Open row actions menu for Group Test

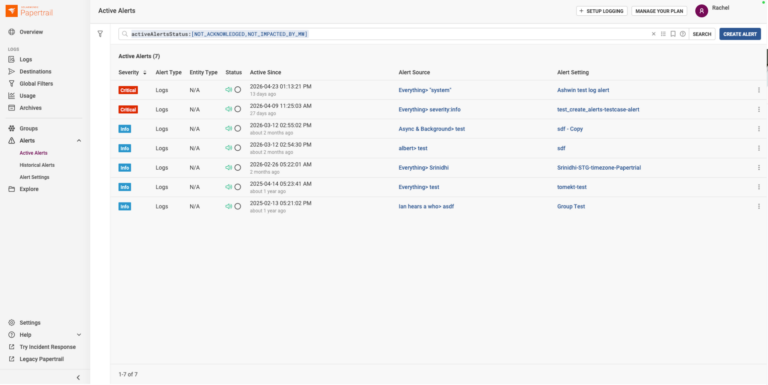point(759,206)
